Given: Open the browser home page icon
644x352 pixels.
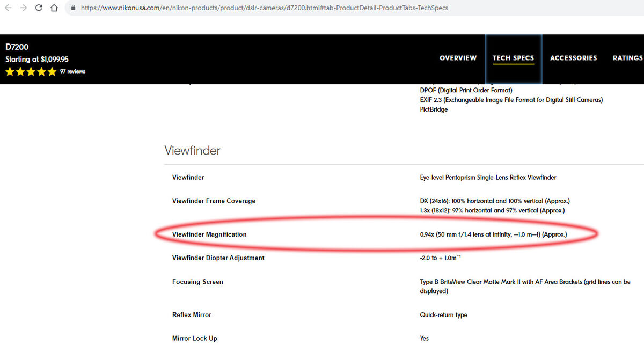Looking at the screenshot, I should tap(54, 8).
